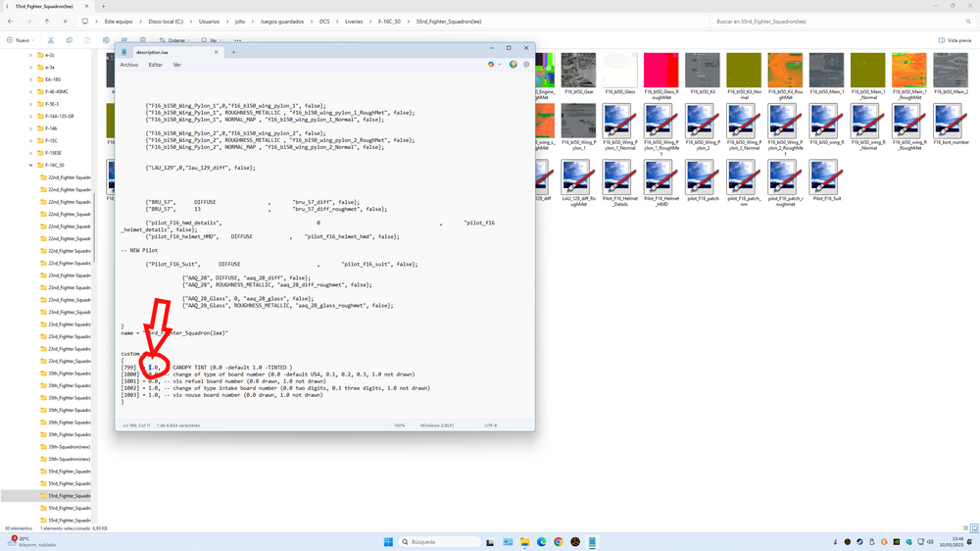Viewport: 980px width, 551px height.
Task: Open the Archivo menu in Notepad
Action: (x=128, y=65)
